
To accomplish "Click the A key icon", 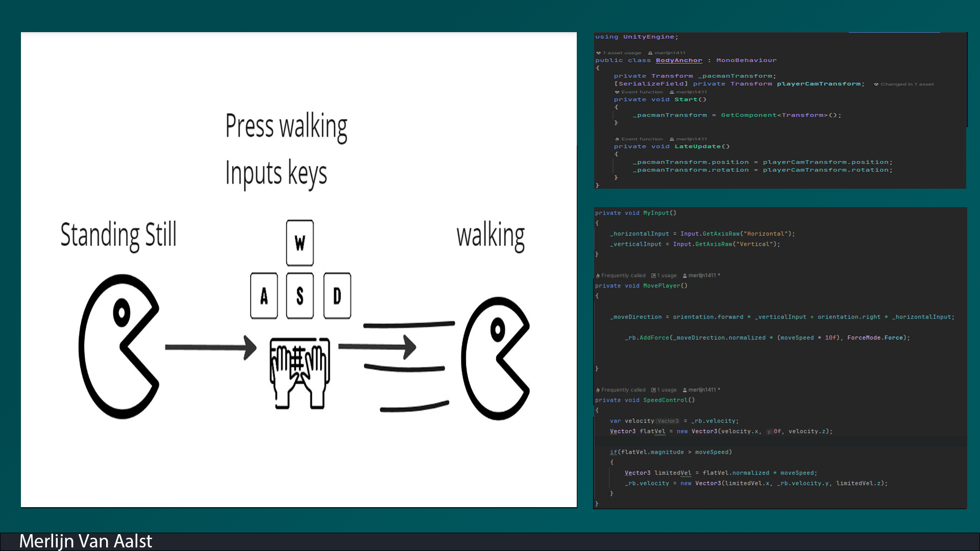I will point(264,296).
